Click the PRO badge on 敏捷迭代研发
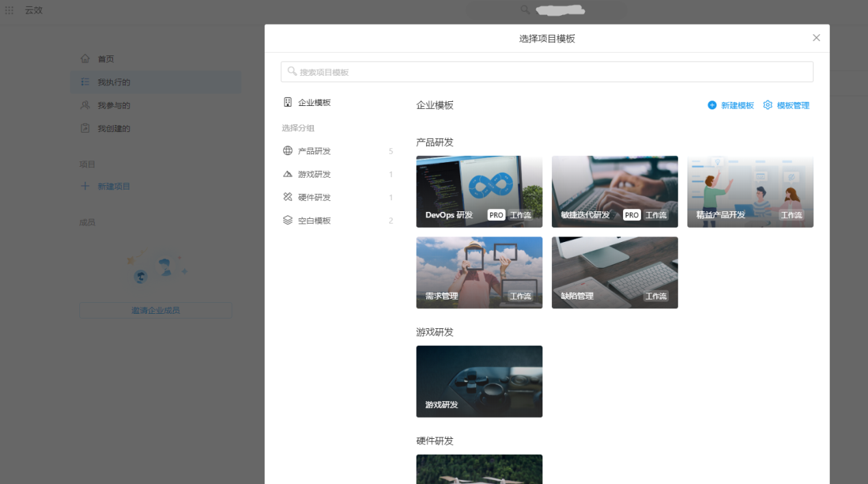Screen dimensions: 868x484 click(x=631, y=215)
